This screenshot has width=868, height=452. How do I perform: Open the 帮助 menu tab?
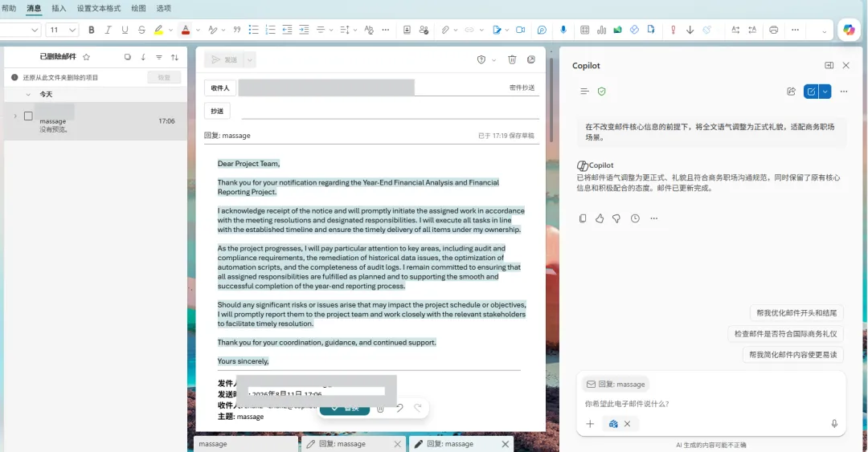pos(9,8)
